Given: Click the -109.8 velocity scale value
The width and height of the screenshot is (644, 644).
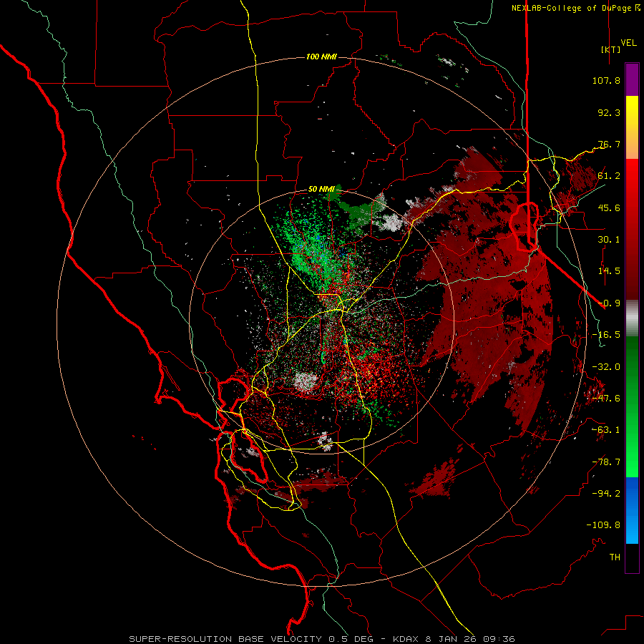Looking at the screenshot, I should tap(603, 525).
